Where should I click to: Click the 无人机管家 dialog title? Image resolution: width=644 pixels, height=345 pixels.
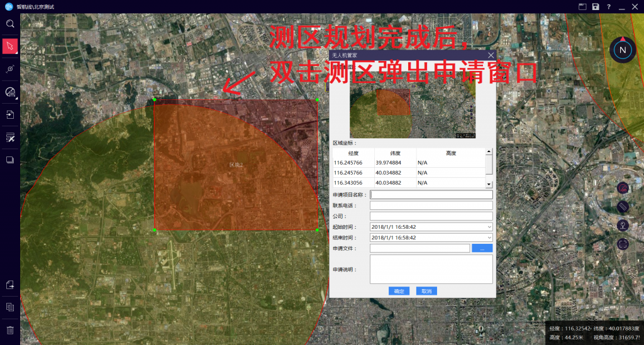[345, 55]
